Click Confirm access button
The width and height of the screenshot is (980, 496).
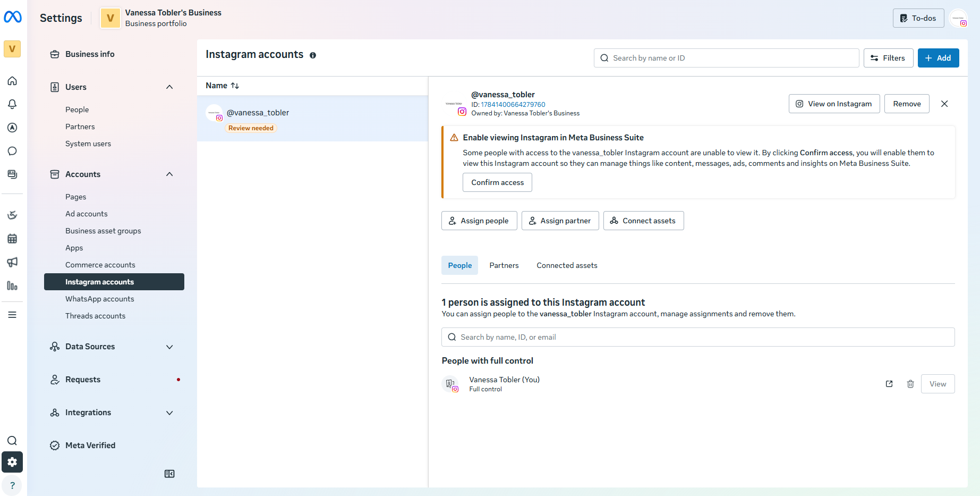point(497,182)
